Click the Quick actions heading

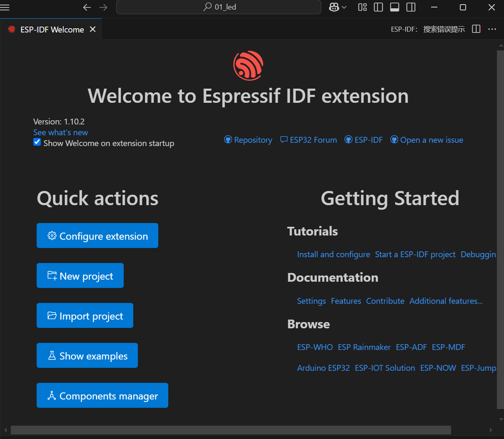pyautogui.click(x=97, y=198)
